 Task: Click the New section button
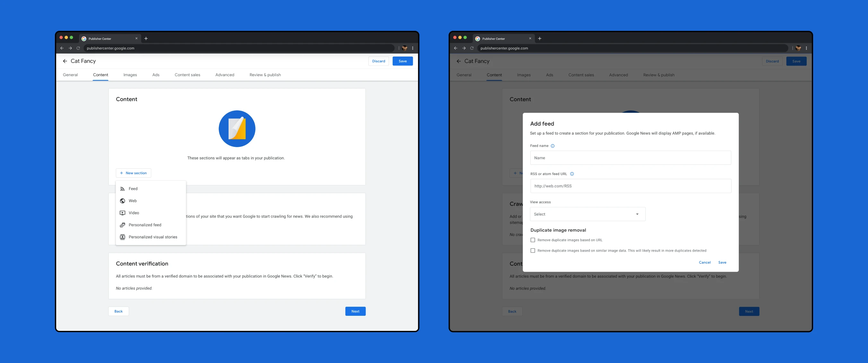[x=134, y=173]
